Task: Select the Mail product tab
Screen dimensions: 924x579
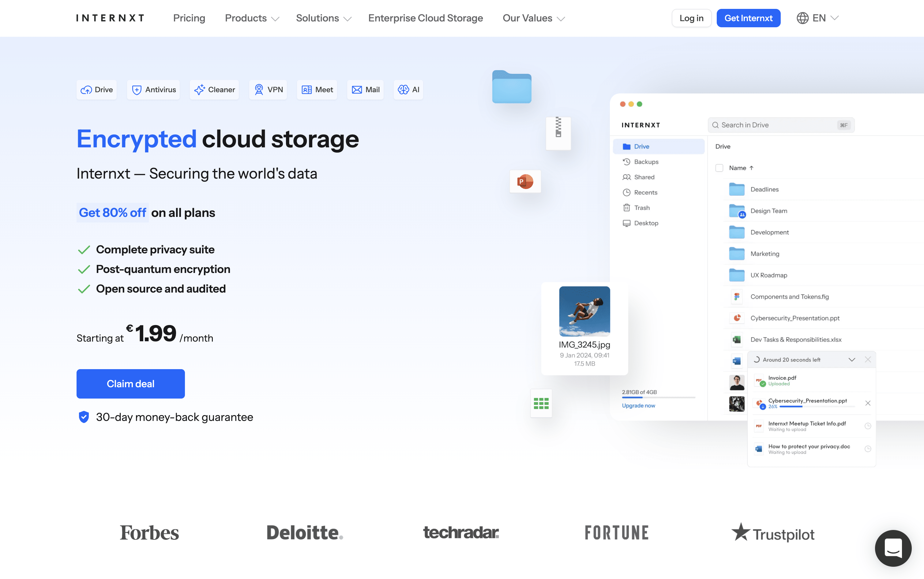Action: [x=365, y=89]
